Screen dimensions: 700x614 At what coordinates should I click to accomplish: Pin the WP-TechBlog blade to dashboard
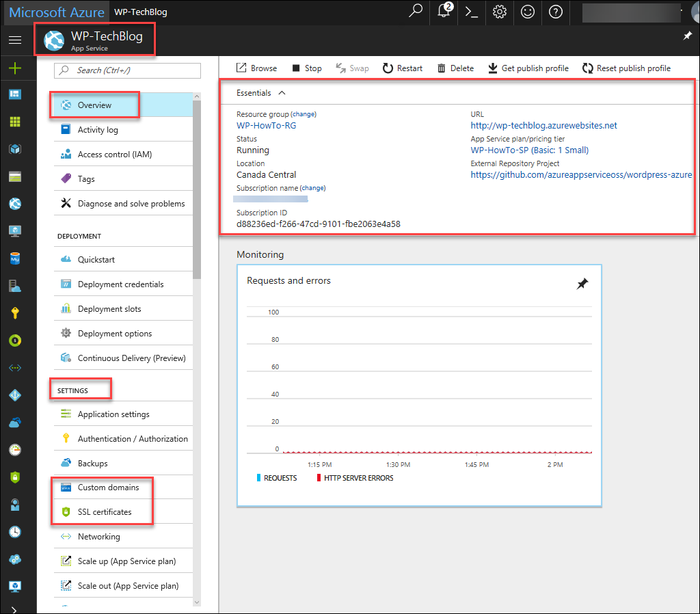tap(688, 36)
